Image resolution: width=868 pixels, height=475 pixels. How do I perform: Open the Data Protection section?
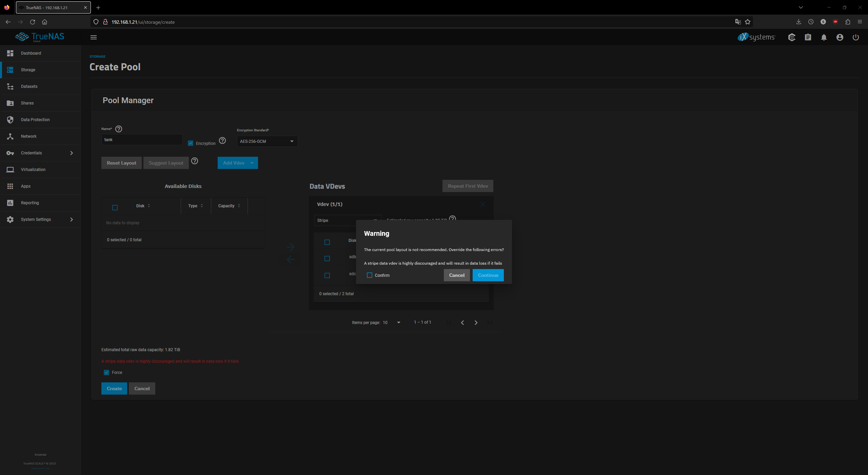(x=35, y=119)
